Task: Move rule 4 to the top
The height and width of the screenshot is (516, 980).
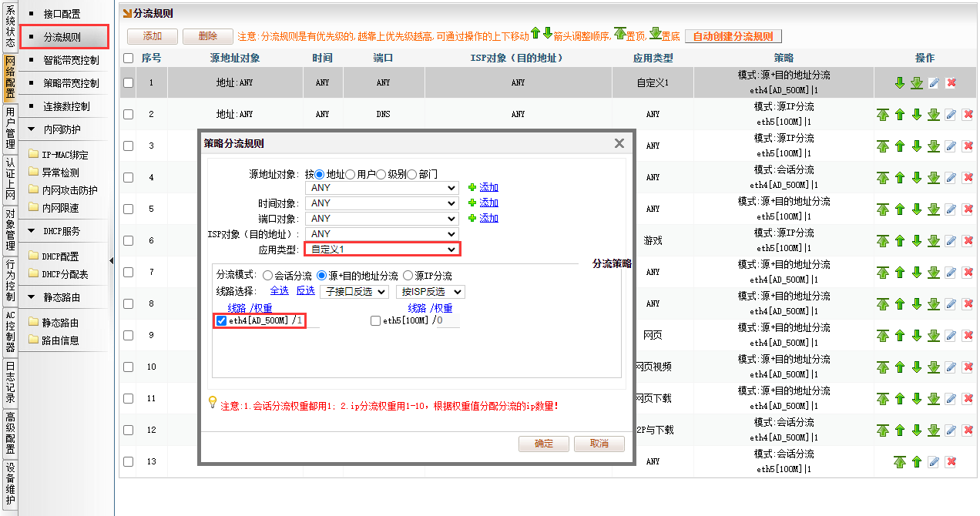Action: point(883,178)
